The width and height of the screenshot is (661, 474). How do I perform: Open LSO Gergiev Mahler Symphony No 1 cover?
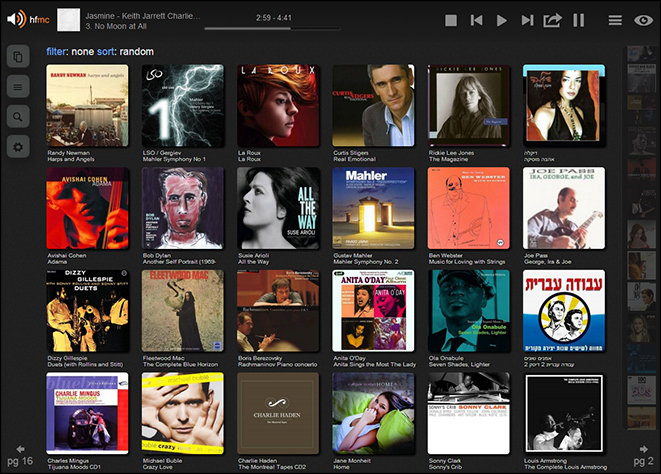tap(183, 105)
